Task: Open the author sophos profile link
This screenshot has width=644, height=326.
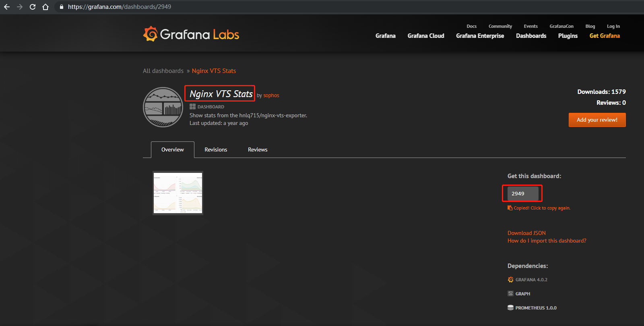Action: 271,96
